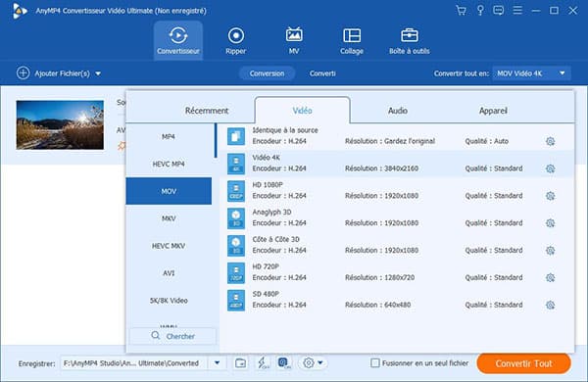Open the bottom settings gear dropdown

click(x=313, y=362)
